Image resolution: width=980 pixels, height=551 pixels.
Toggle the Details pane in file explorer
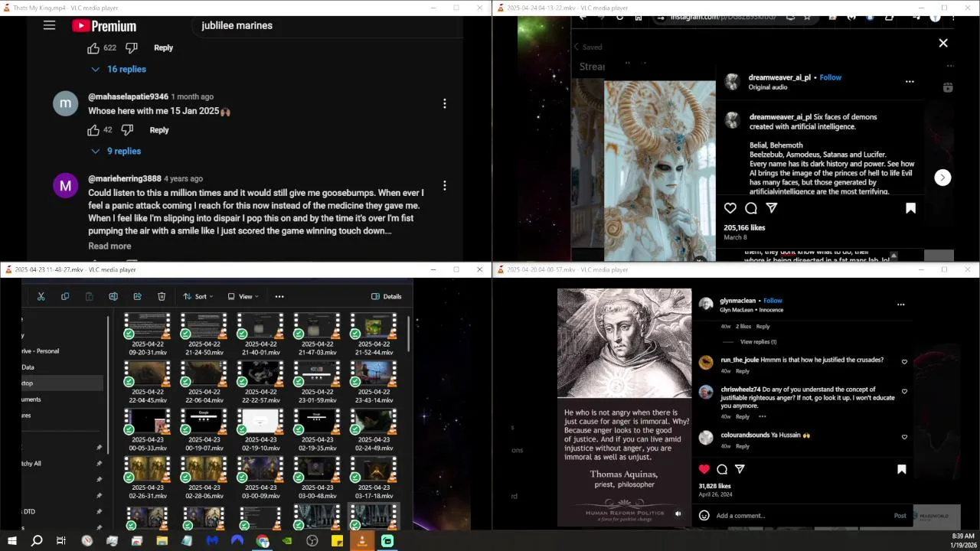coord(387,296)
